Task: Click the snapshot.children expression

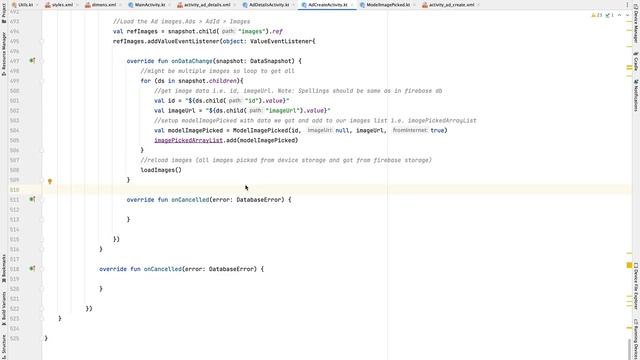Action: tap(208, 81)
